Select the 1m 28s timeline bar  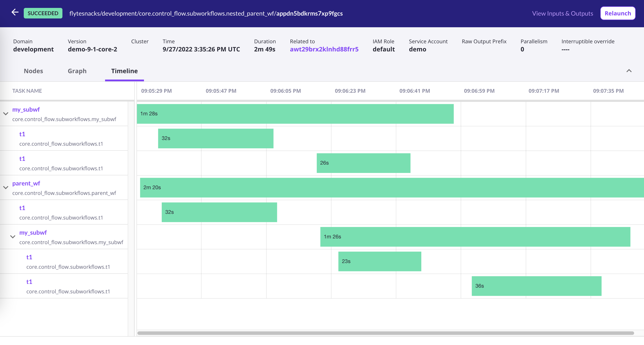click(295, 114)
